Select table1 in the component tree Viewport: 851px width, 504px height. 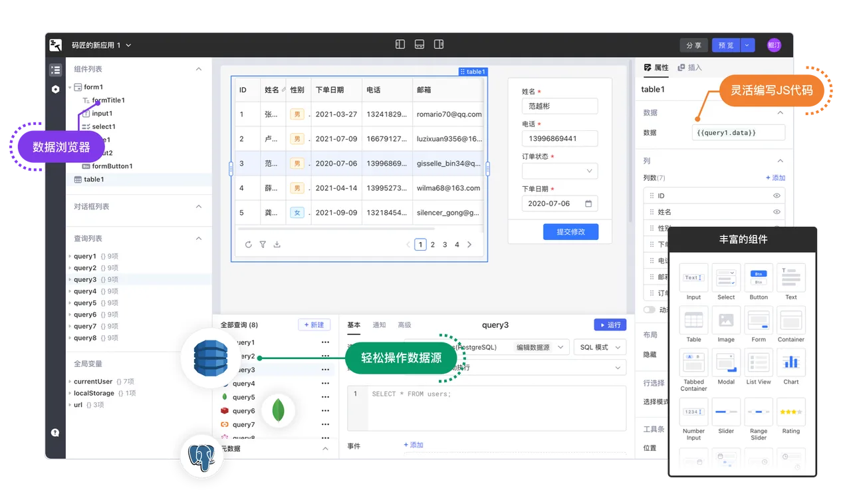139,180
